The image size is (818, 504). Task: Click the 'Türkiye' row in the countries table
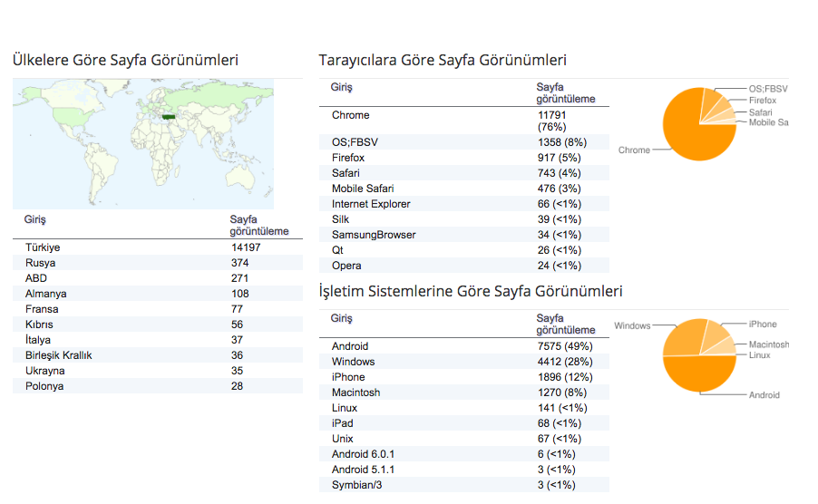point(158,247)
